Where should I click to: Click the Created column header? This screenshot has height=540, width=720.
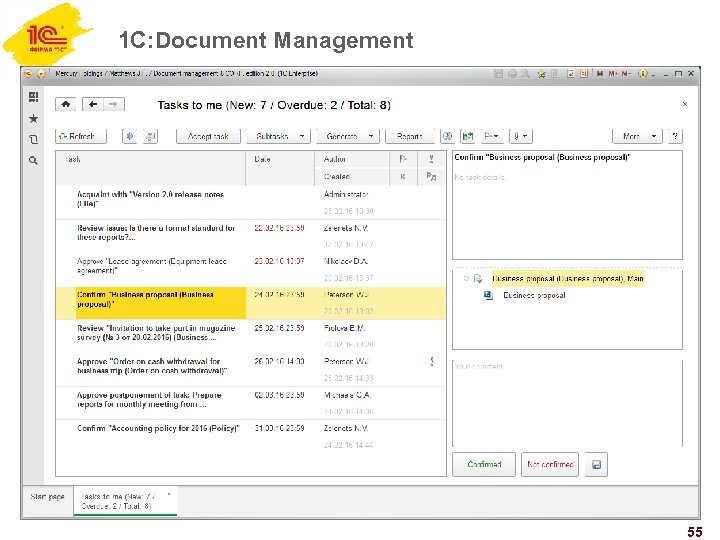tap(352, 177)
